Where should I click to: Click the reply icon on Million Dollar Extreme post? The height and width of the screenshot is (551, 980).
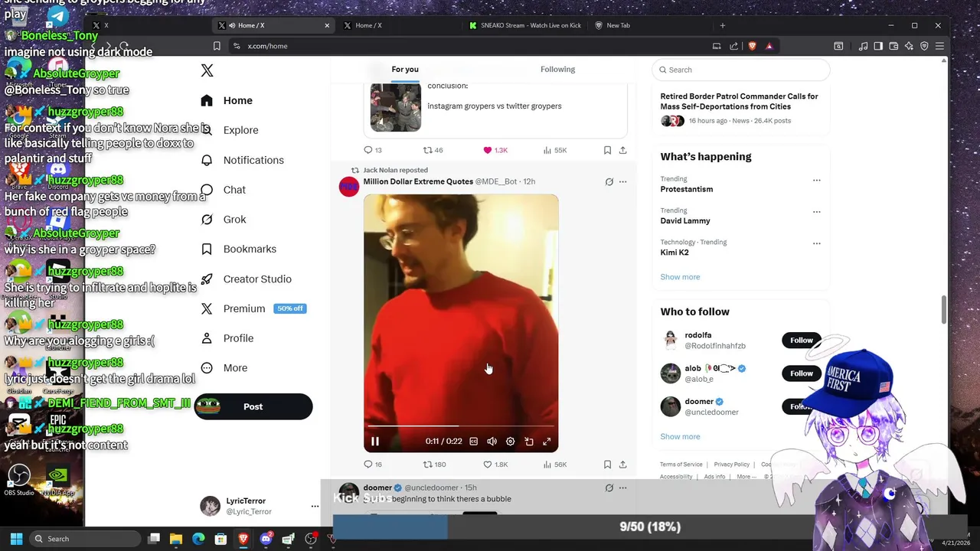(x=368, y=465)
